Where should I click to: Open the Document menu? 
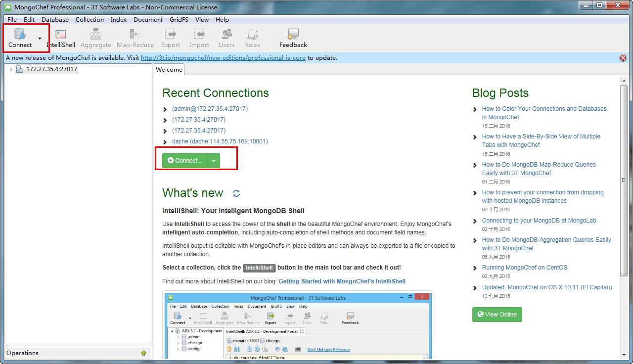coord(148,20)
